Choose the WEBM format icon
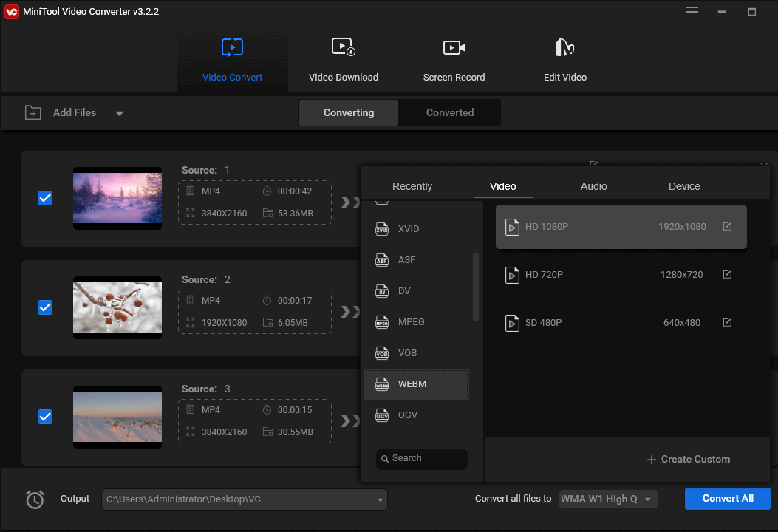778x532 pixels. 381,384
